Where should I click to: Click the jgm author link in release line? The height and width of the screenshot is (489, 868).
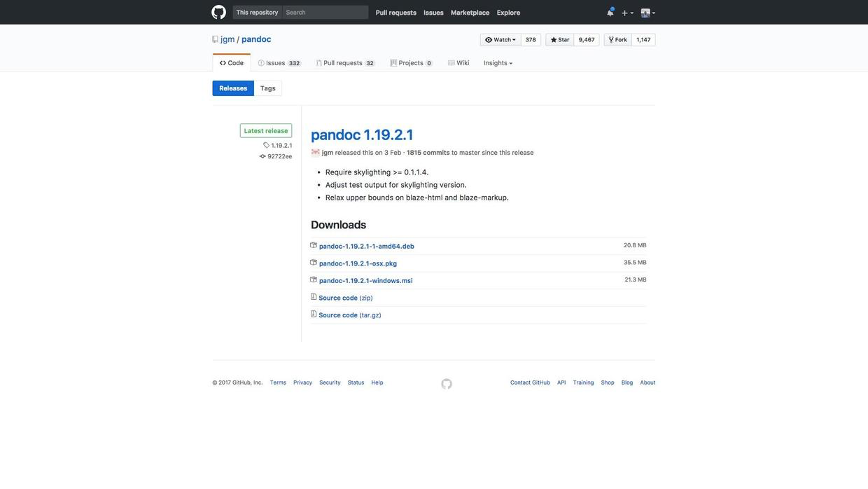tap(328, 153)
